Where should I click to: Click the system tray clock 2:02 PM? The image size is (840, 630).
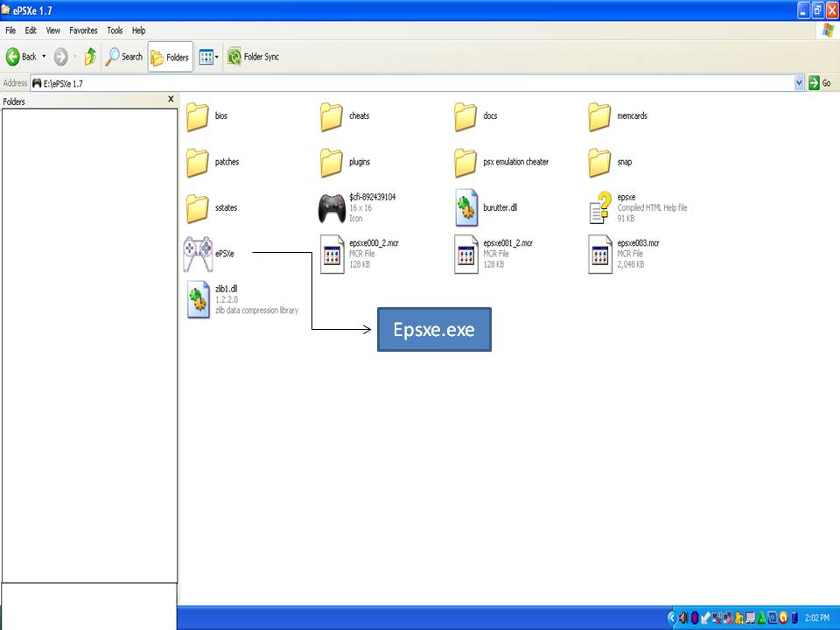tap(817, 618)
